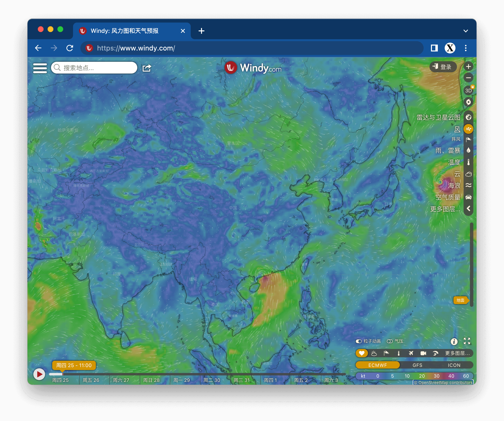Click the partly cloudy weather icon
This screenshot has width=504, height=421.
pyautogui.click(x=374, y=353)
